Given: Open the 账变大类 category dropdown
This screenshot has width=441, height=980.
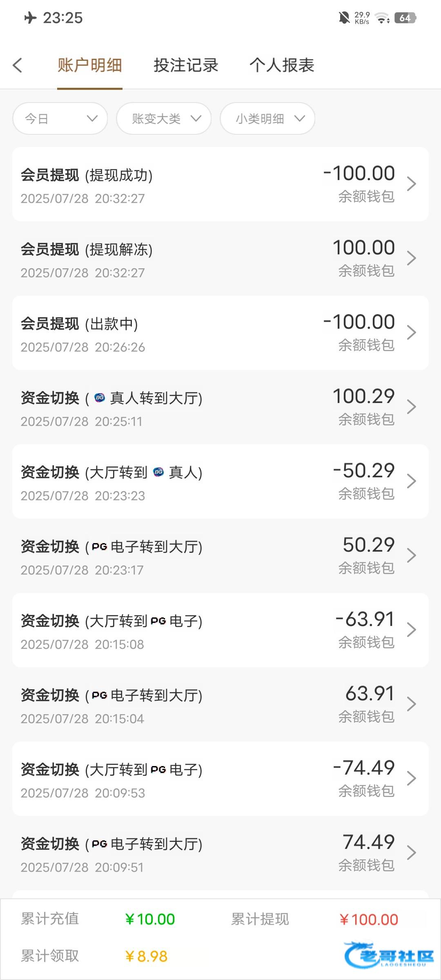Looking at the screenshot, I should pos(164,118).
